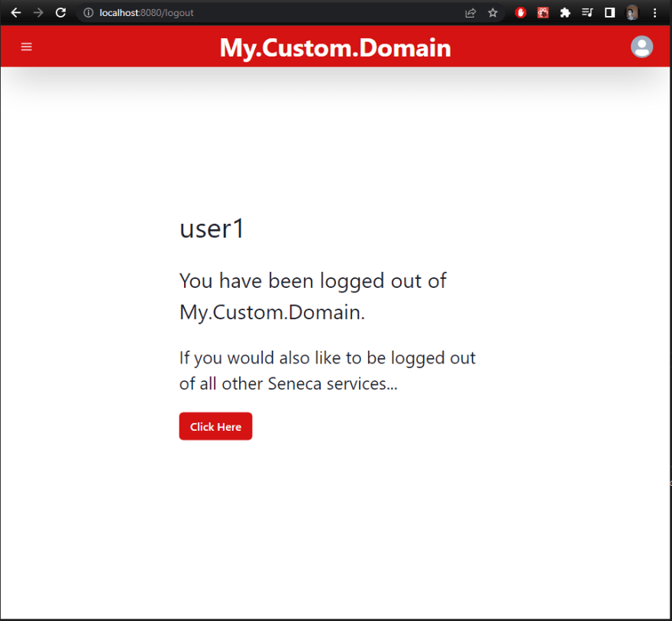Reload the logout page
Viewport: 672px width, 621px height.
point(61,13)
